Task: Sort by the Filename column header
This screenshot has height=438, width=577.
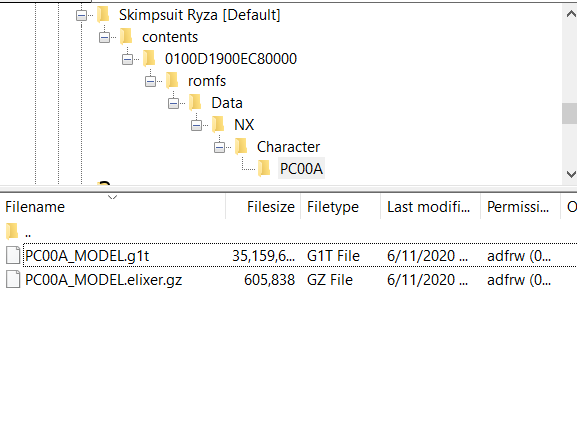Action: [x=113, y=207]
